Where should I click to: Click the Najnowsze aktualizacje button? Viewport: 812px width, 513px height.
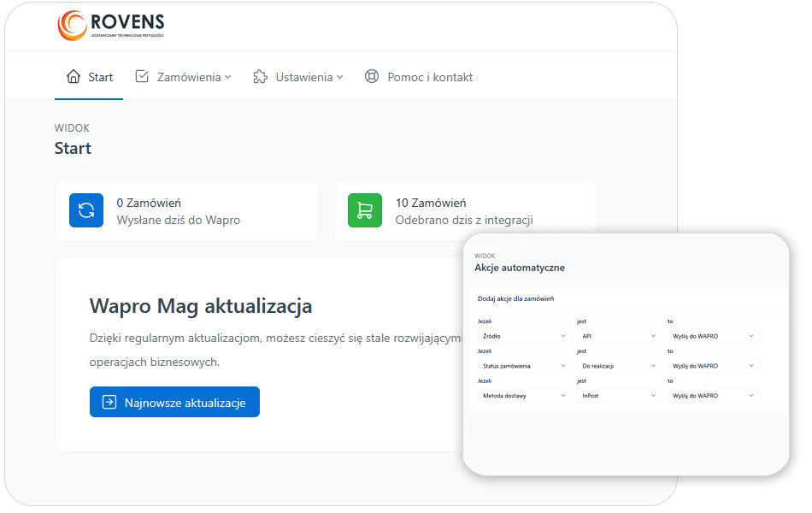[x=174, y=402]
